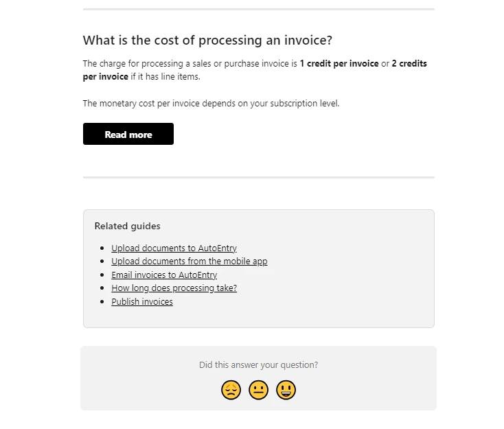The width and height of the screenshot is (504, 429).
Task: Open Upload documents to AutoEntry guide
Action: pos(174,248)
